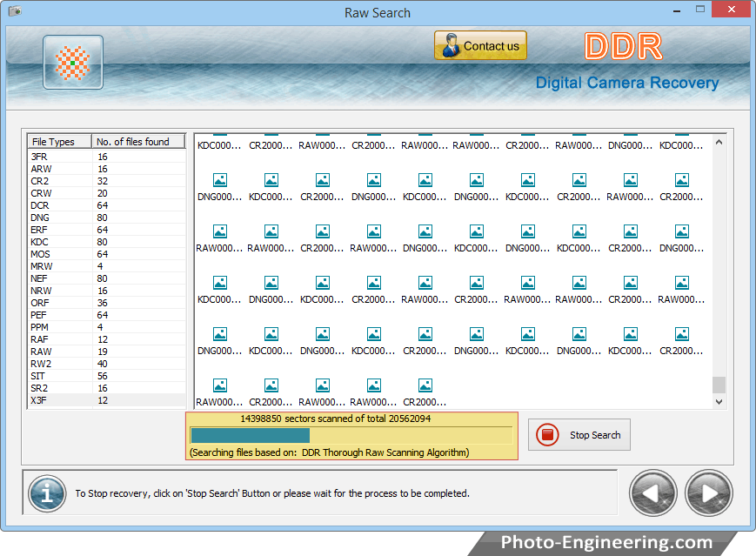The height and width of the screenshot is (556, 756).
Task: Select the ARW file type row
Action: tap(106, 169)
